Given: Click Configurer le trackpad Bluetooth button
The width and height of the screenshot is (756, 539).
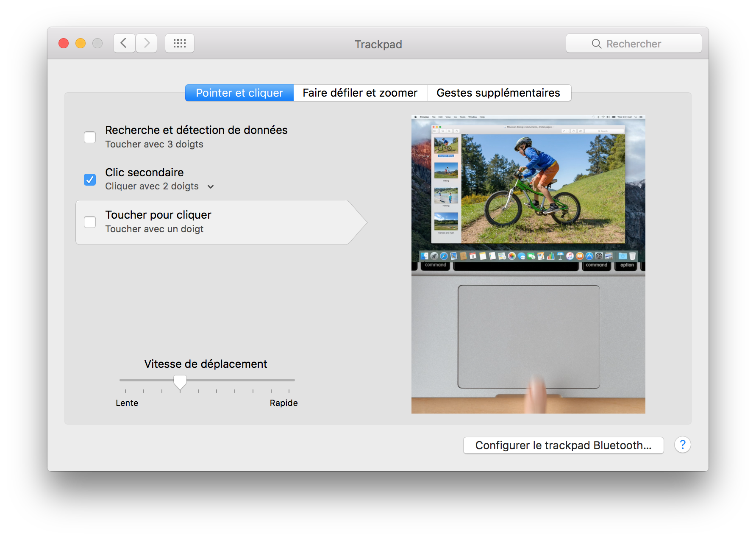Looking at the screenshot, I should click(x=564, y=445).
